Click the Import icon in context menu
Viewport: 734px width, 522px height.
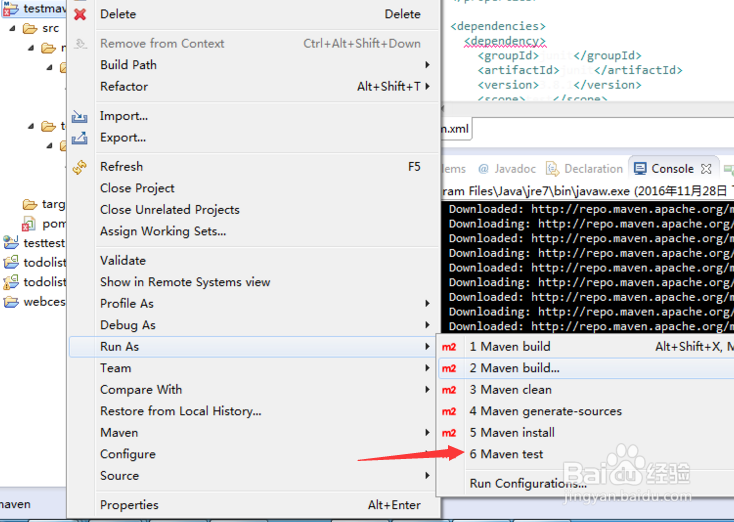(x=80, y=116)
